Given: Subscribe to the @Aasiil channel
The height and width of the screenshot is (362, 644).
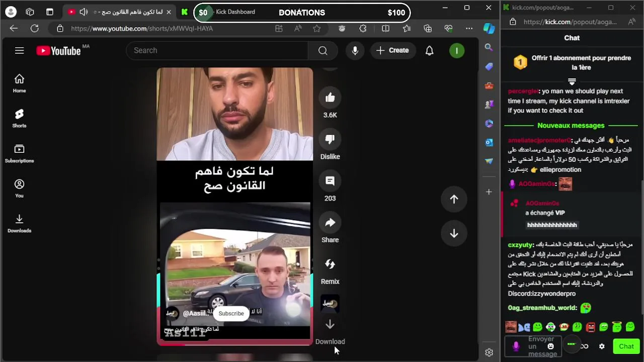Looking at the screenshot, I should coord(231,314).
